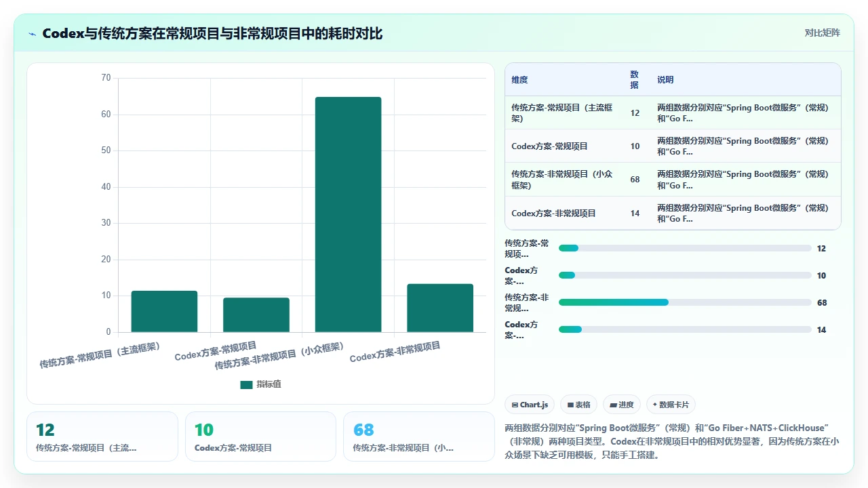Click progress bar with value 68
The width and height of the screenshot is (868, 488).
pyautogui.click(x=685, y=302)
